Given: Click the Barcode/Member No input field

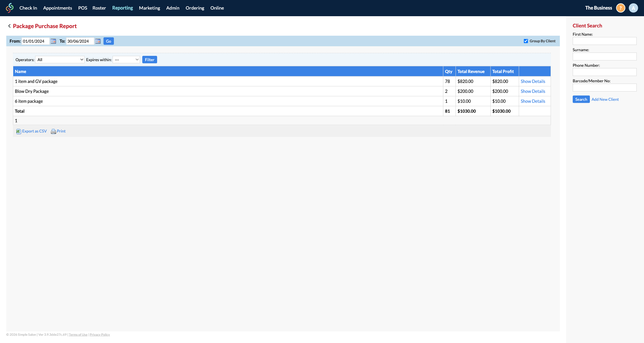Looking at the screenshot, I should click(604, 88).
